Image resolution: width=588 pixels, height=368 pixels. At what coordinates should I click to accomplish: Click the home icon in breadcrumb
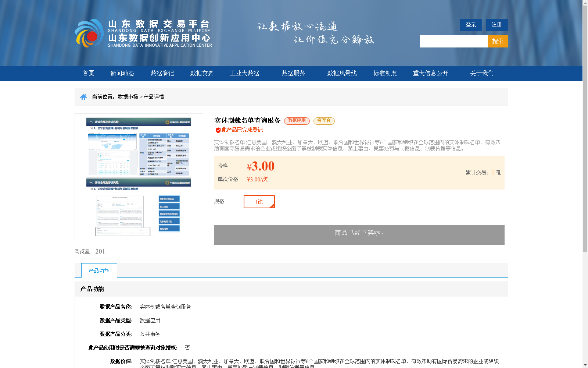point(83,97)
